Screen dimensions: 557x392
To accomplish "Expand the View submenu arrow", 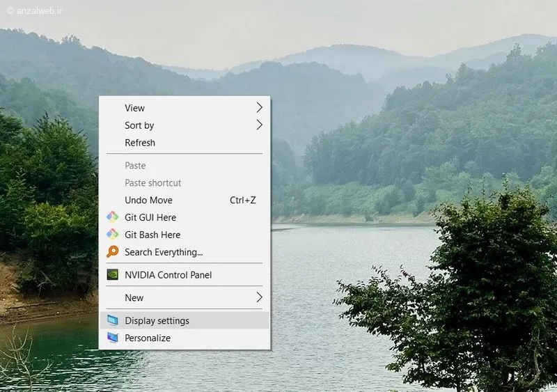I will [260, 107].
